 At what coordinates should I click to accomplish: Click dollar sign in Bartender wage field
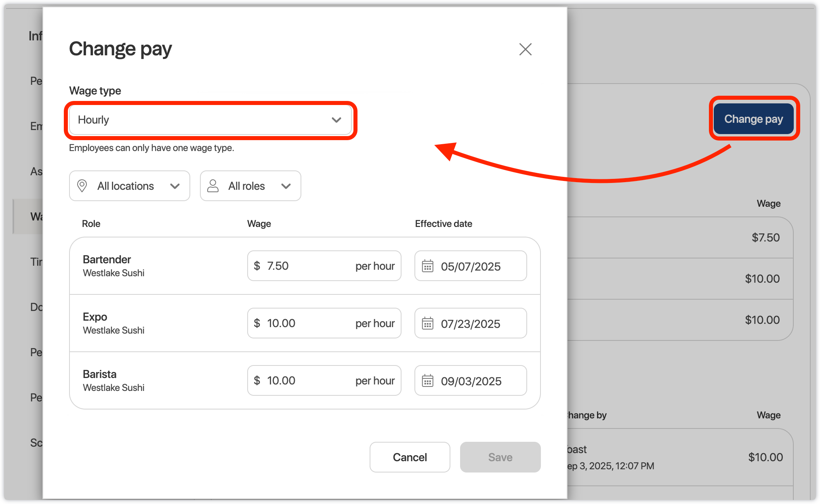tap(257, 266)
